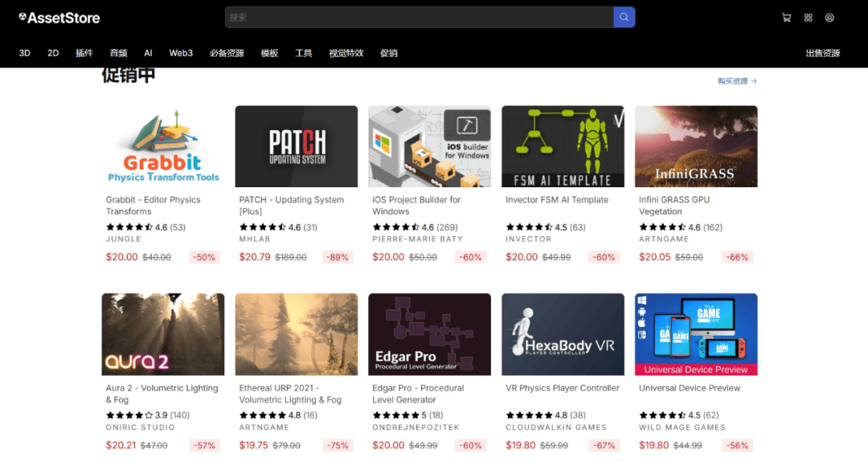868x462 pixels.
Task: Open the 3D menu
Action: pos(24,53)
